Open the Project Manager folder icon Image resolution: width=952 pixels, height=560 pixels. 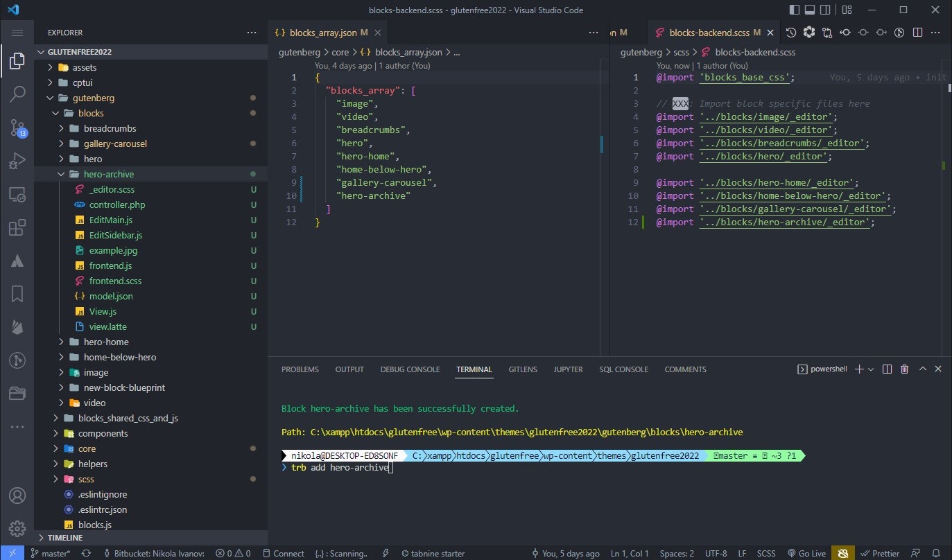(x=17, y=394)
